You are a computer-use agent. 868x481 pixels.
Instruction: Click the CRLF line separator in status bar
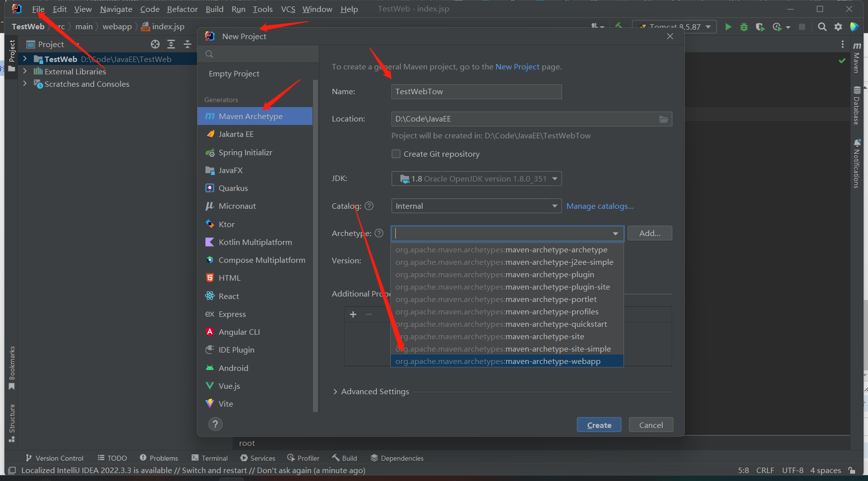tap(765, 470)
